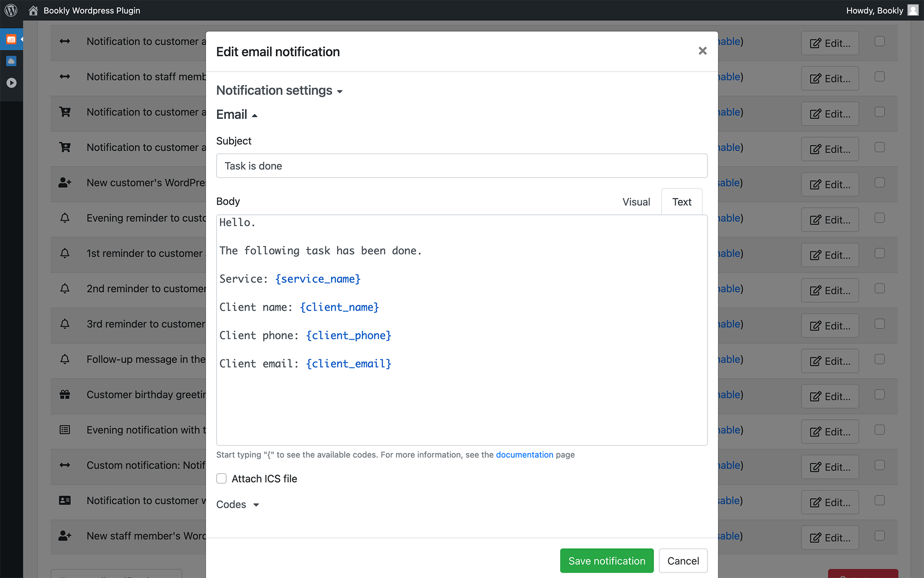Viewport: 924px width, 578px height.
Task: Click the play icon in sidebar
Action: 11,83
